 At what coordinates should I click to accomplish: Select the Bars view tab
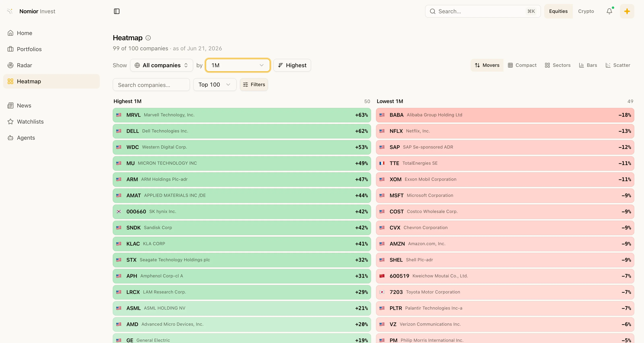coord(588,65)
